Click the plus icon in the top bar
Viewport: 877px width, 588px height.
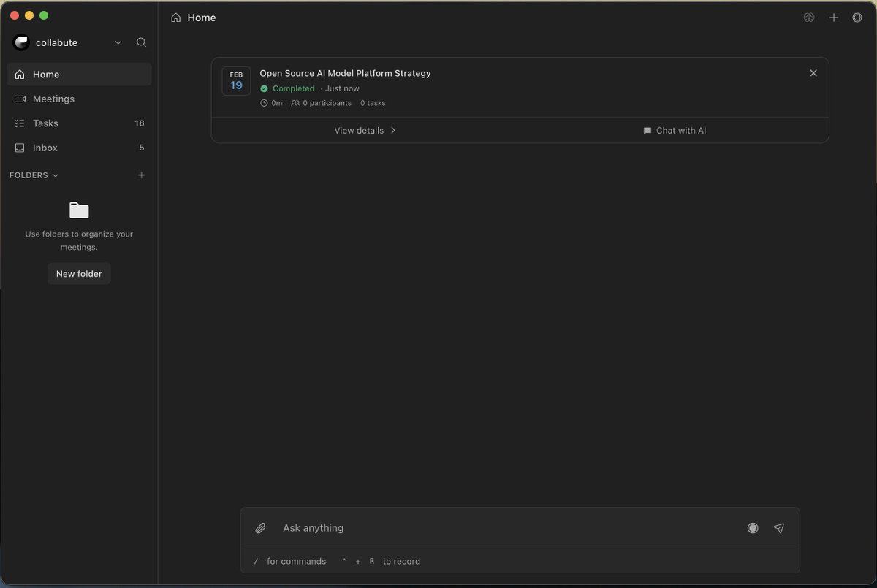click(x=834, y=18)
